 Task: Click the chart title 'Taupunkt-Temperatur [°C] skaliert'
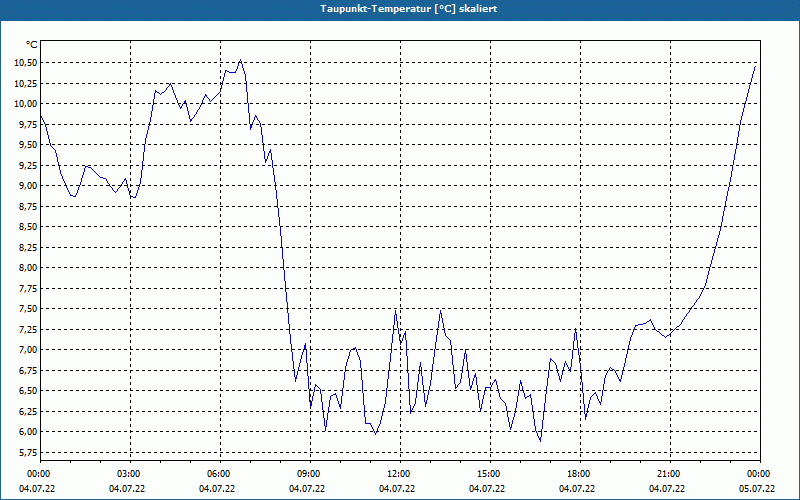(409, 9)
